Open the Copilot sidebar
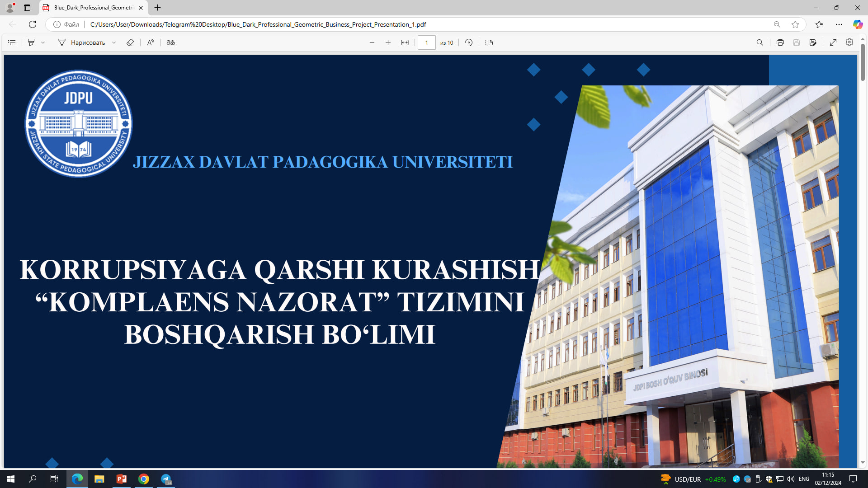The image size is (868, 488). (x=858, y=24)
